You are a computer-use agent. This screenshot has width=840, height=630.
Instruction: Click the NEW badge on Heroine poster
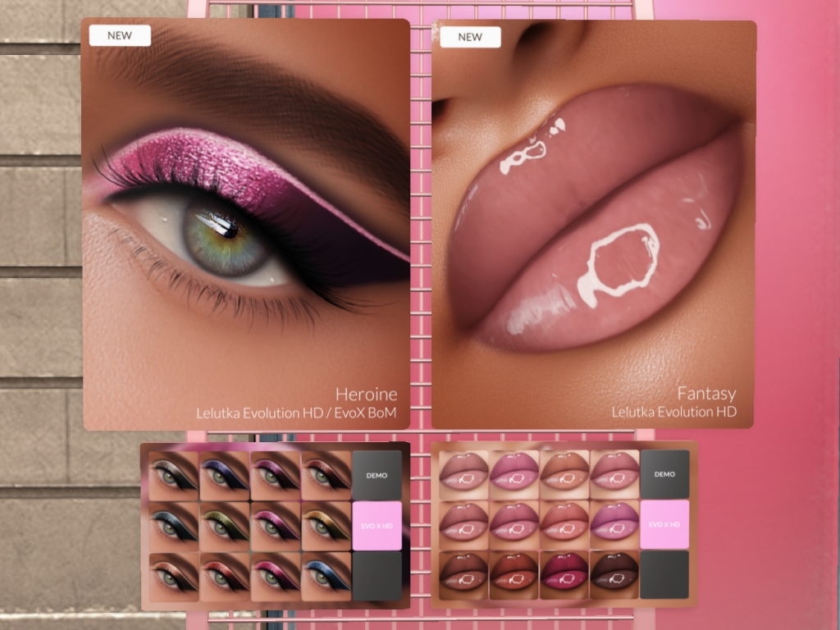click(120, 35)
